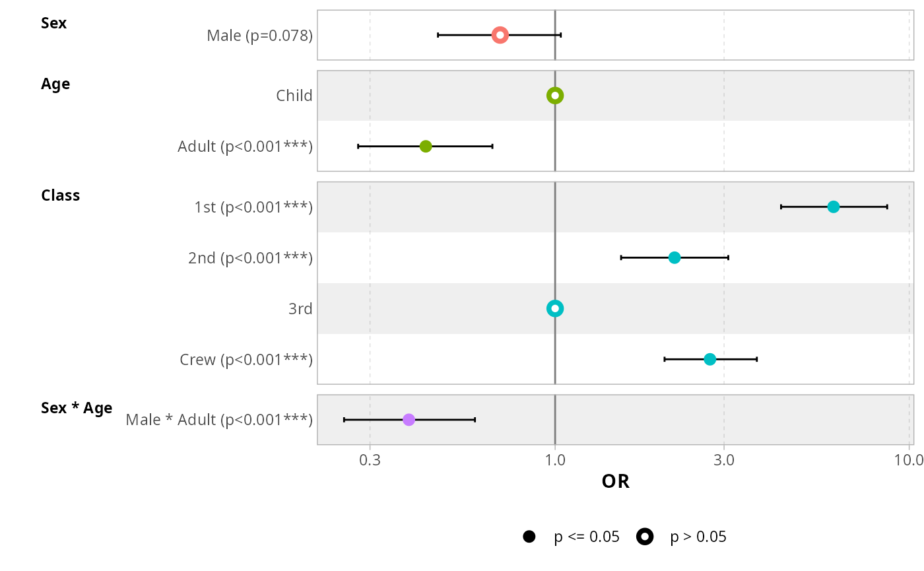Click the 1.0 tick label on axis
This screenshot has height=571, width=924.
555,459
